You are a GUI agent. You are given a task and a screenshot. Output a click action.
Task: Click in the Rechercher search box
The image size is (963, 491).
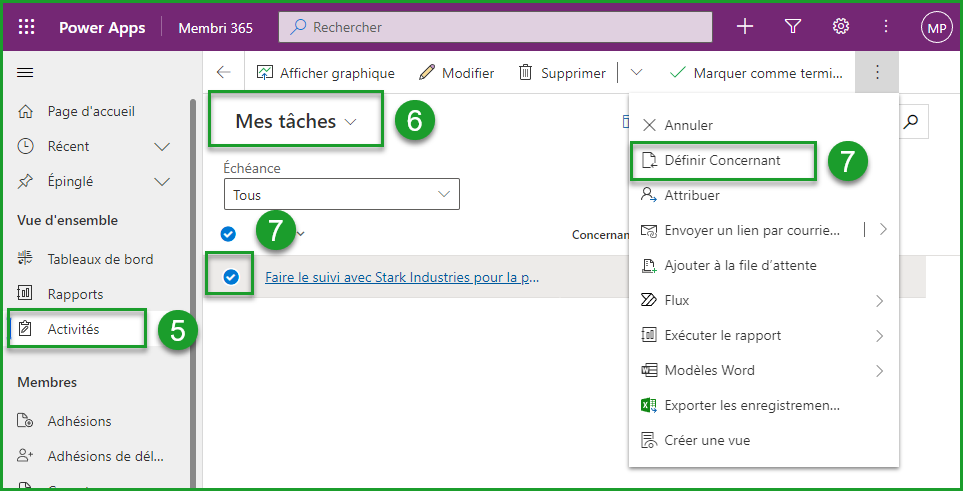[x=500, y=27]
